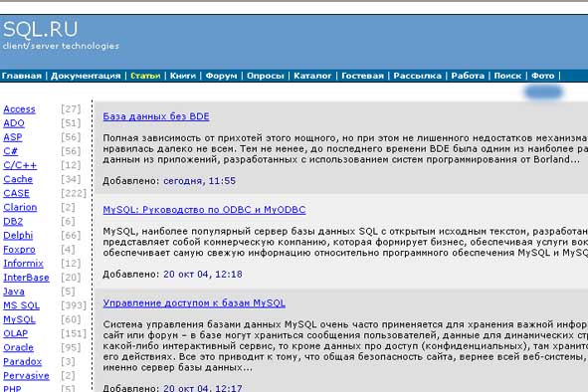Open the Книги section
Screen dimensions: 588x392
pyautogui.click(x=183, y=76)
